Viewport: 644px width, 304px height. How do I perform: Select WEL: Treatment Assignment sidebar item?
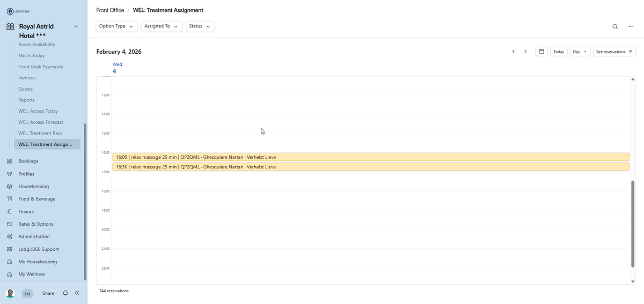pyautogui.click(x=47, y=144)
